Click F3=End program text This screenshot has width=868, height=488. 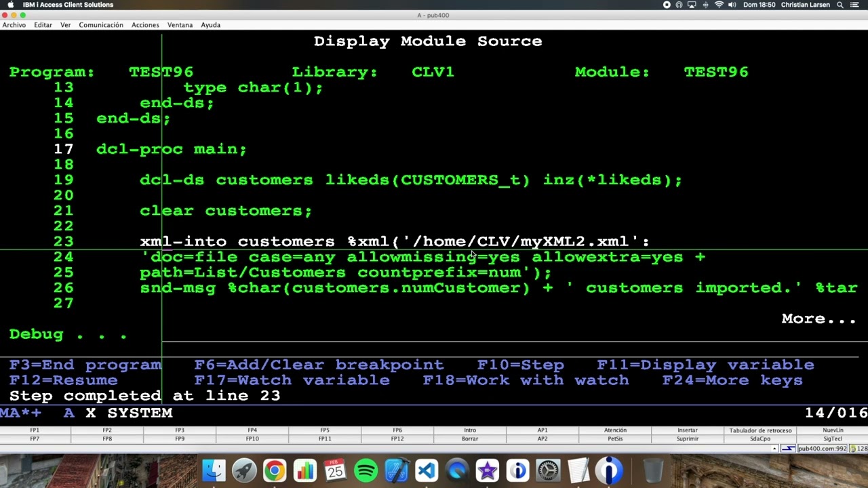tap(85, 365)
